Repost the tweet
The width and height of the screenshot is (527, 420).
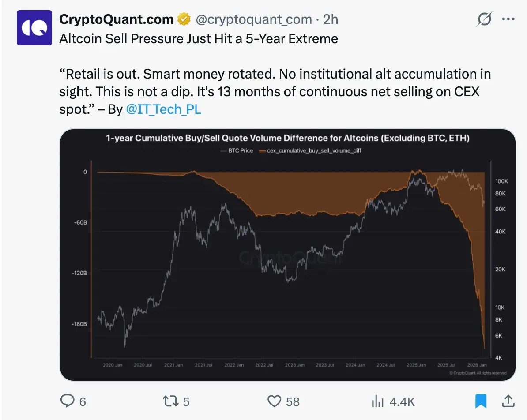[x=171, y=401]
